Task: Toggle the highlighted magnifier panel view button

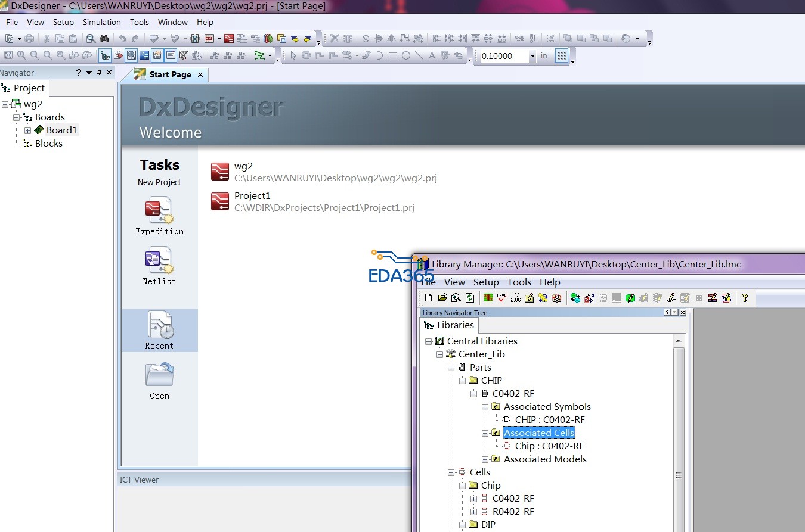Action: click(131, 55)
